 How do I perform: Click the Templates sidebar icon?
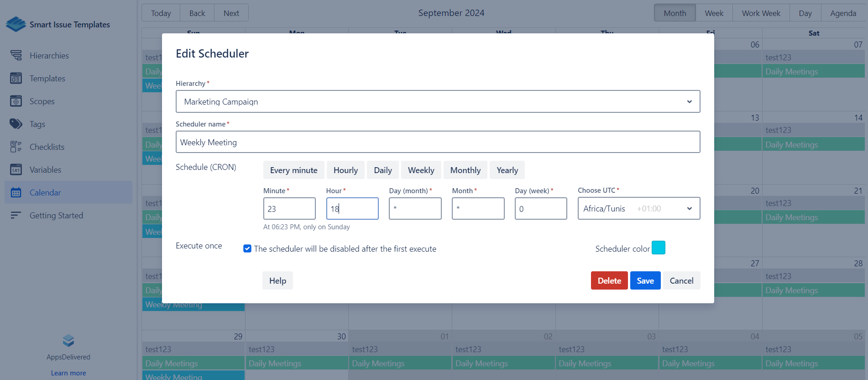point(16,79)
